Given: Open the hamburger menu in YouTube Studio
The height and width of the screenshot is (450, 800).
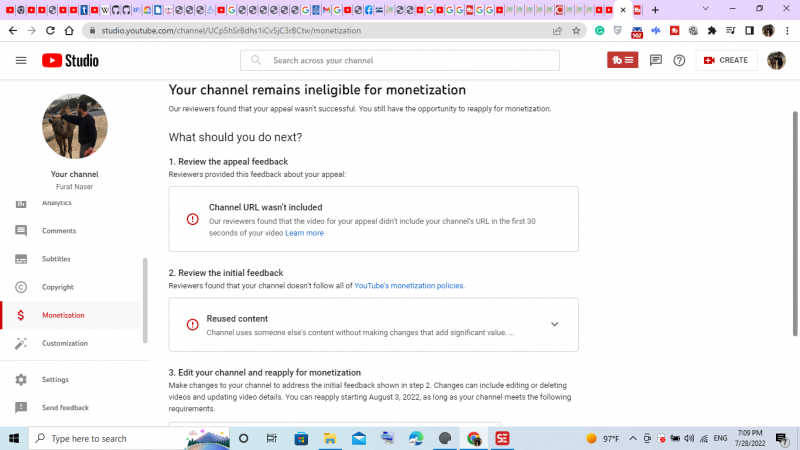Looking at the screenshot, I should coord(21,60).
